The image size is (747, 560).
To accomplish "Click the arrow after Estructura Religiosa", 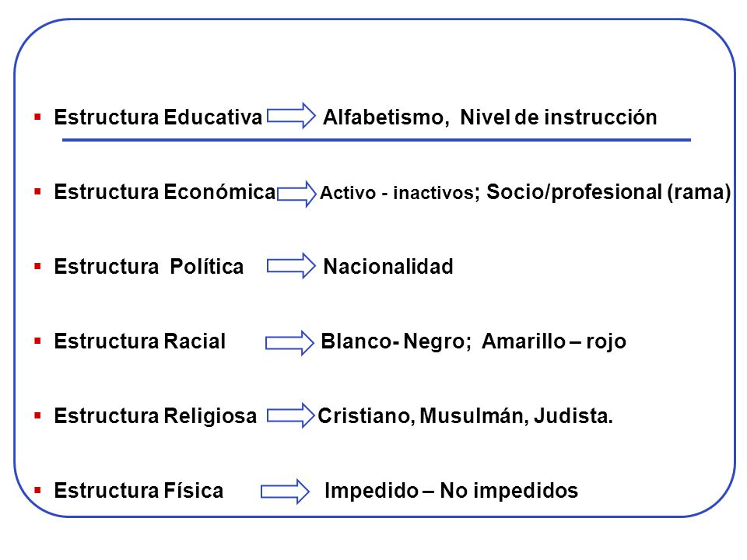I will point(290,415).
